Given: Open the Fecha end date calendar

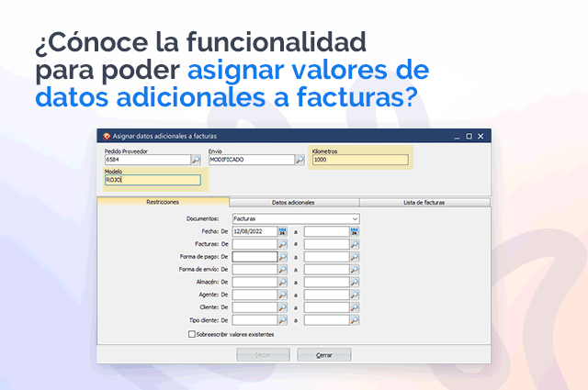Looking at the screenshot, I should click(x=354, y=232).
